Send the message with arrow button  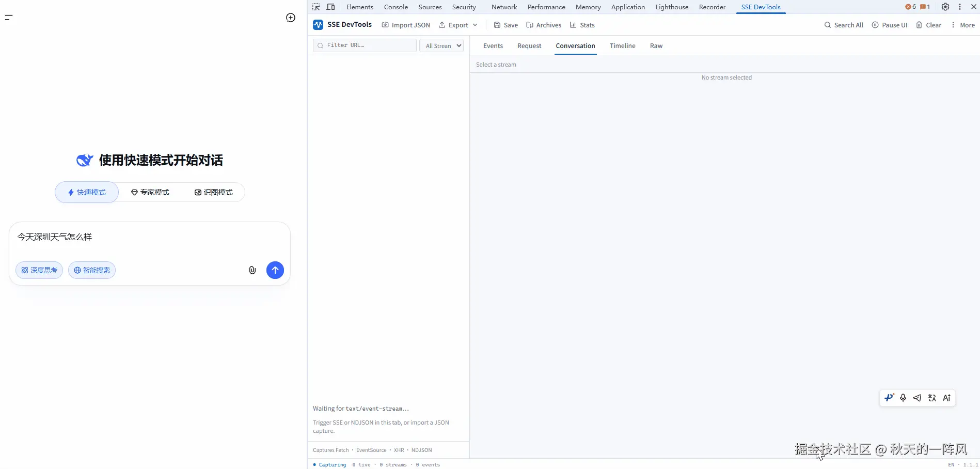point(275,270)
